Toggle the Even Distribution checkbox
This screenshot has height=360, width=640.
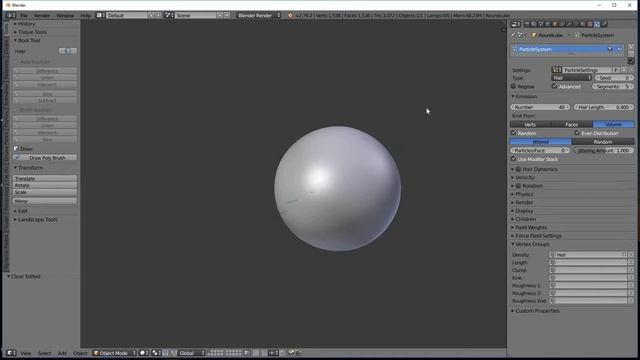pyautogui.click(x=577, y=133)
